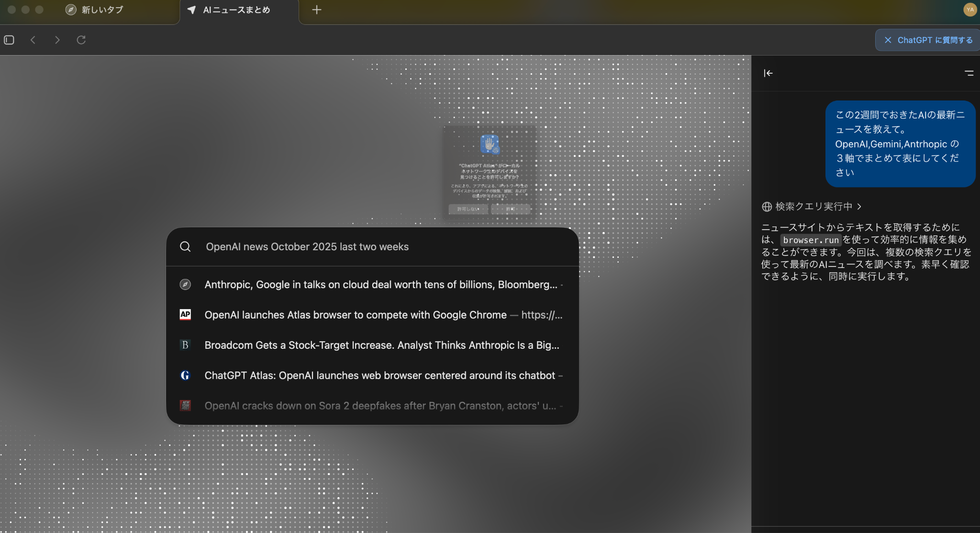Open Anthropic, Google cloud deal Bloomberg result
Viewport: 980px width, 533px height.
click(380, 285)
